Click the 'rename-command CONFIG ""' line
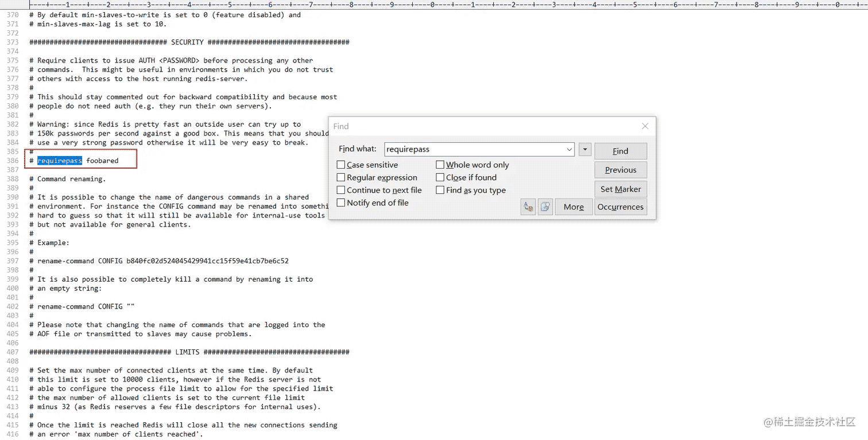 [x=82, y=307]
